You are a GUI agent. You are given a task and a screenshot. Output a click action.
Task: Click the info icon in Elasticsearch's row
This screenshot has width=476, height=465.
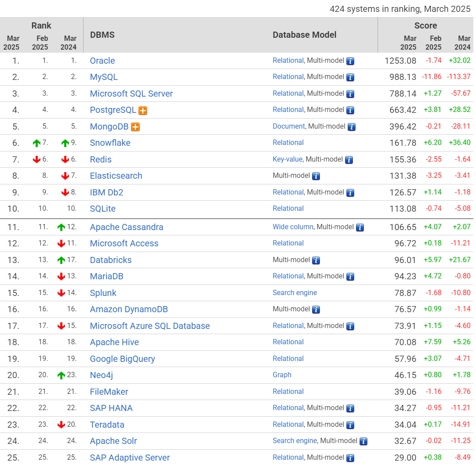[x=316, y=176]
